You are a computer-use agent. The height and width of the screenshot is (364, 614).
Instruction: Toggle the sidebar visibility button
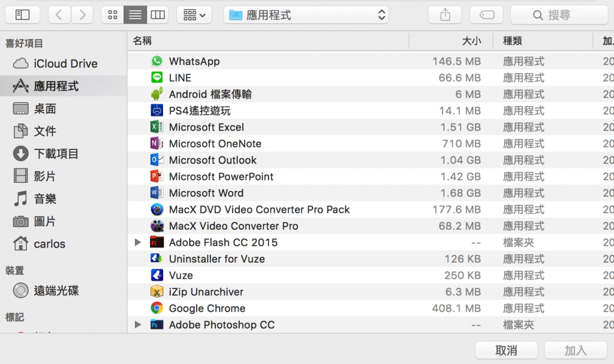pyautogui.click(x=22, y=15)
